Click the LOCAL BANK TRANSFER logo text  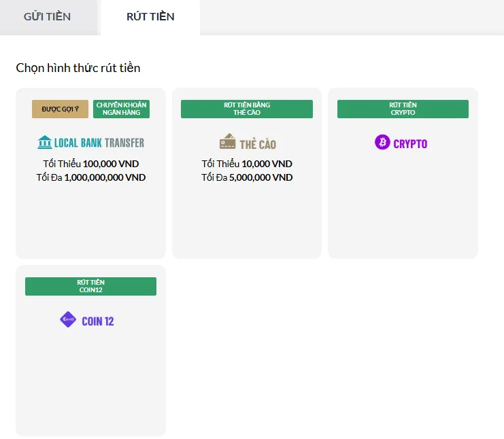(99, 143)
